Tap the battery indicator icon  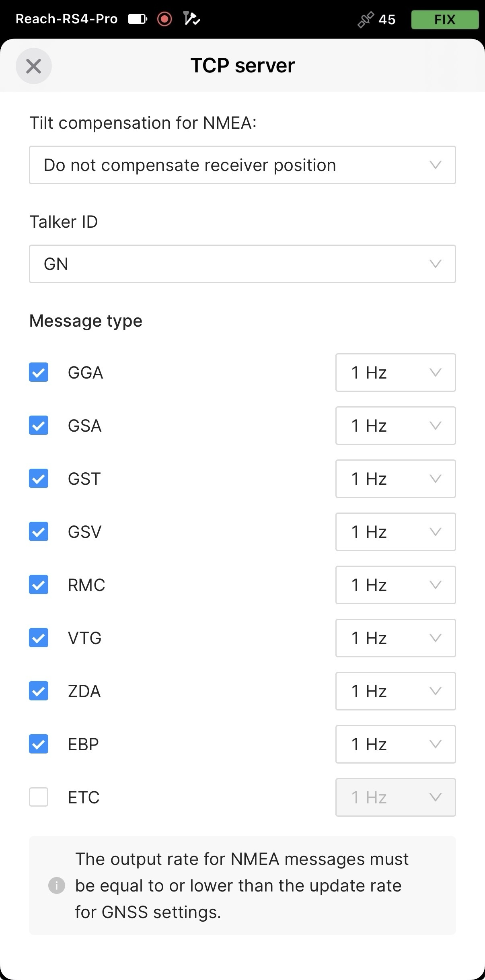138,19
